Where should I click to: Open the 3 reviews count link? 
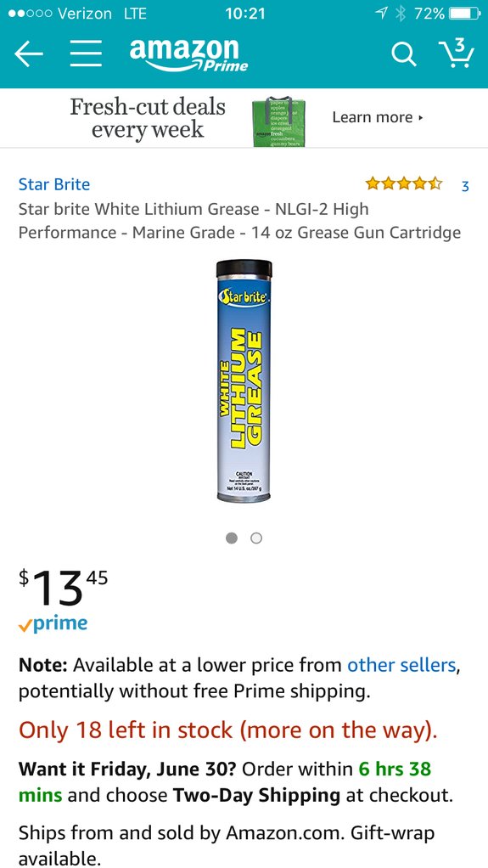(x=465, y=186)
